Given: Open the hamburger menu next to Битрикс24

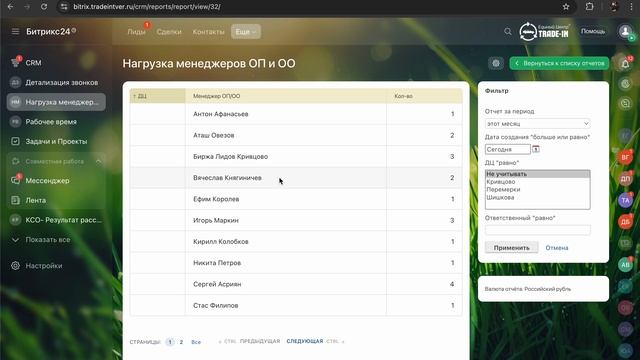Looking at the screenshot, I should click(15, 31).
